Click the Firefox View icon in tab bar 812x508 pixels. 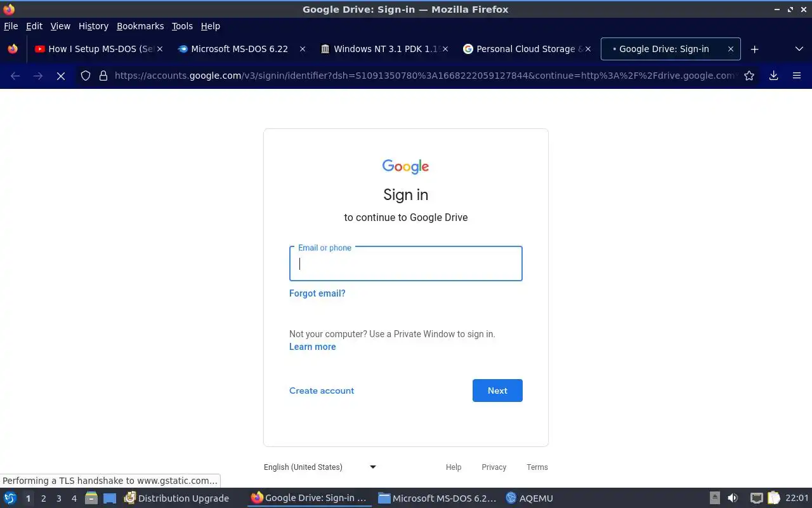pyautogui.click(x=13, y=49)
